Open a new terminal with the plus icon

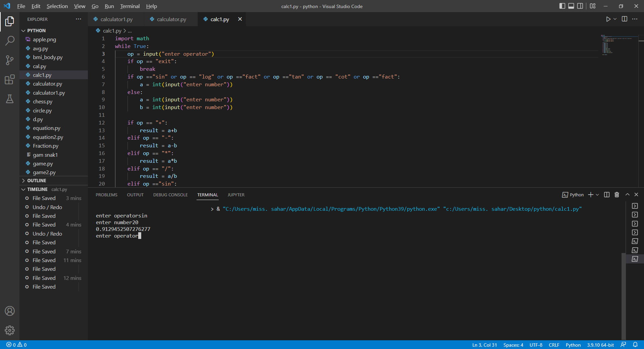tap(590, 195)
